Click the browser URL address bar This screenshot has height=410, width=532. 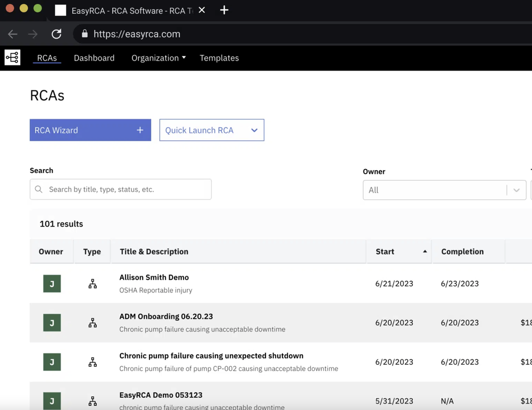pos(302,34)
